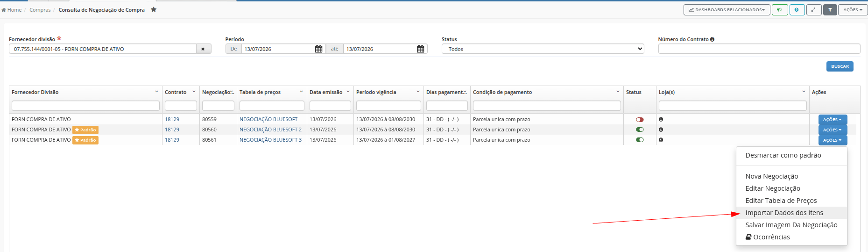Click Padrão star badge on the 80561 row
868x252 pixels.
pos(85,140)
